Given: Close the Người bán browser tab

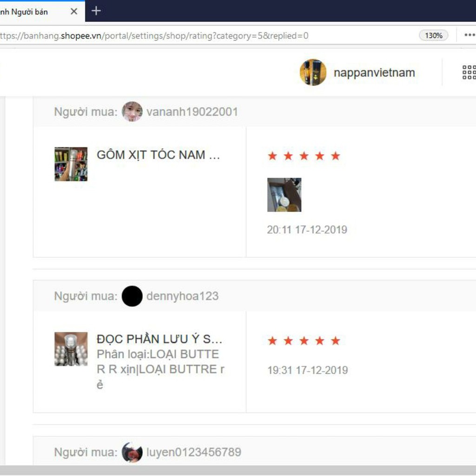Looking at the screenshot, I should pyautogui.click(x=74, y=12).
